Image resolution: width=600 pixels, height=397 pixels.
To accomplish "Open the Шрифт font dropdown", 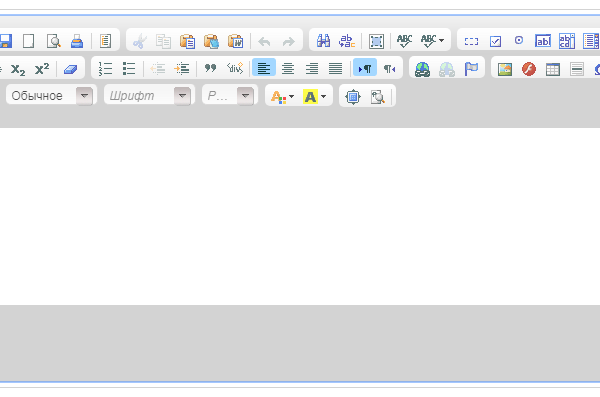I will click(148, 95).
